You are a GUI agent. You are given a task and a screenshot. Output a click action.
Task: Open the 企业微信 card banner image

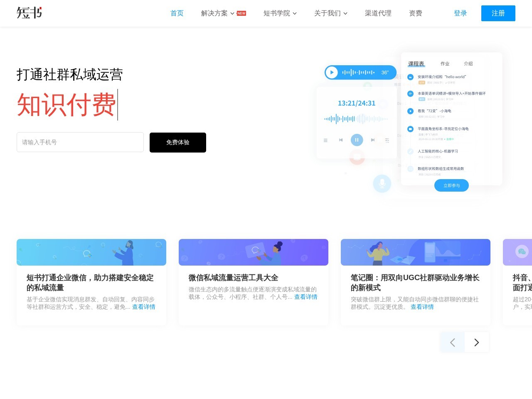click(x=91, y=252)
